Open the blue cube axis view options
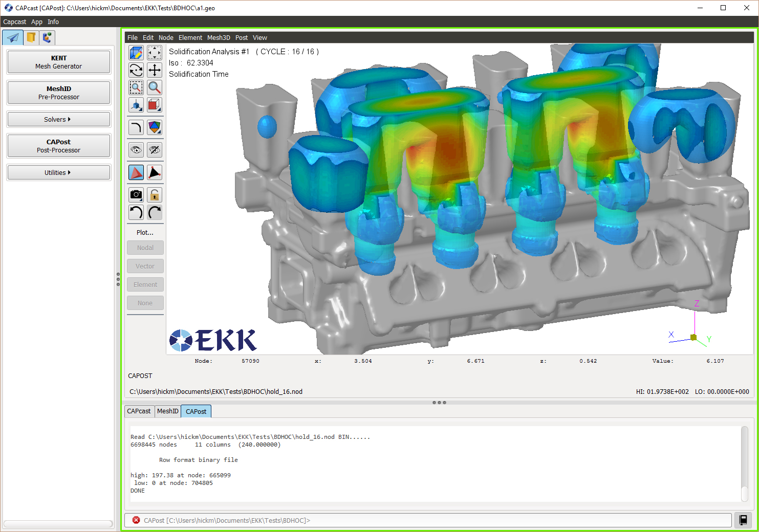759x532 pixels. point(136,105)
